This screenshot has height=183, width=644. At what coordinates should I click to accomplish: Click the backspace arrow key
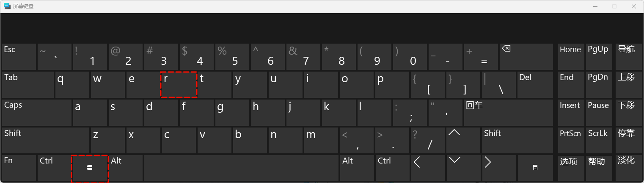526,56
